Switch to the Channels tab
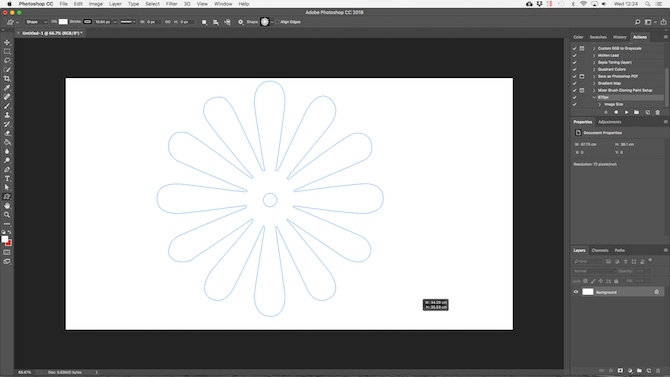 pyautogui.click(x=599, y=250)
